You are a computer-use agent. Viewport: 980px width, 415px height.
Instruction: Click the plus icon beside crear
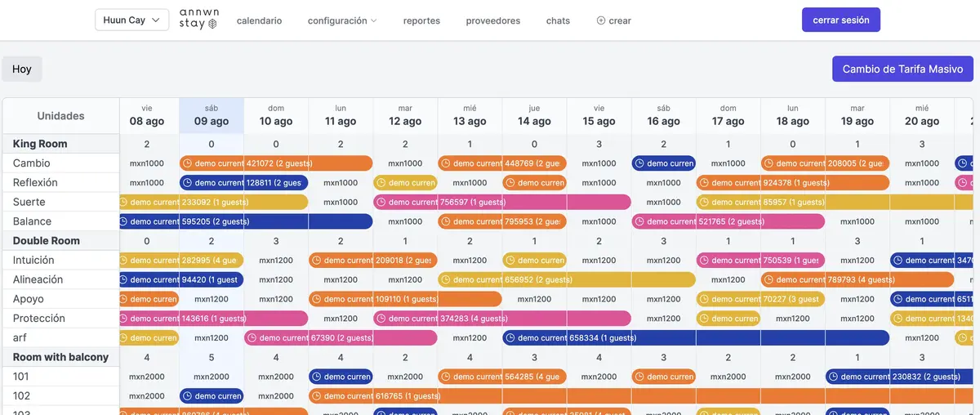(601, 20)
